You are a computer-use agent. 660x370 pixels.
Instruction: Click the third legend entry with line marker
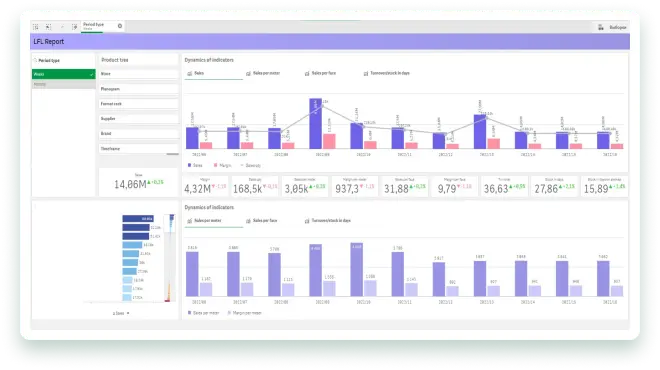pyautogui.click(x=250, y=165)
